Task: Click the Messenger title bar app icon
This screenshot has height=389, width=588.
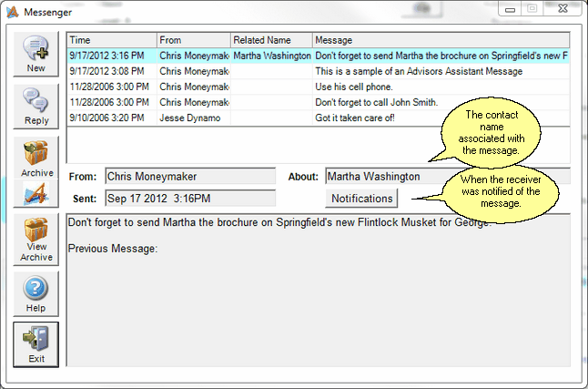Action: pyautogui.click(x=12, y=11)
